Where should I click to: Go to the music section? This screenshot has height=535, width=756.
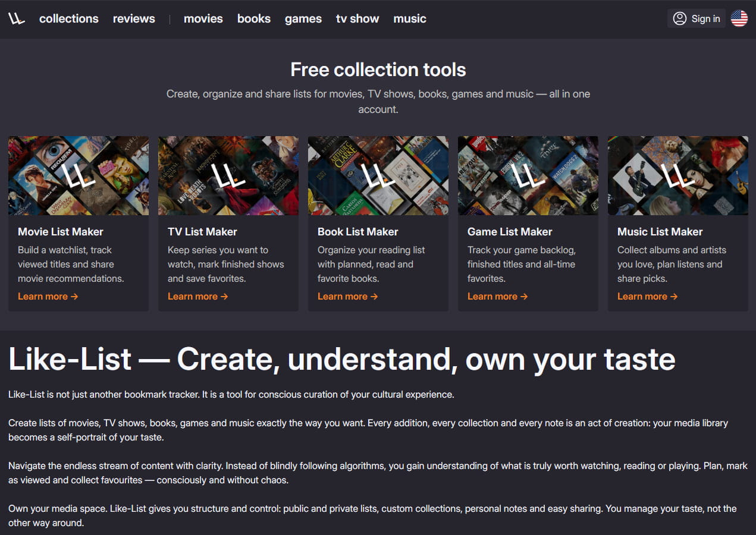[x=410, y=18]
